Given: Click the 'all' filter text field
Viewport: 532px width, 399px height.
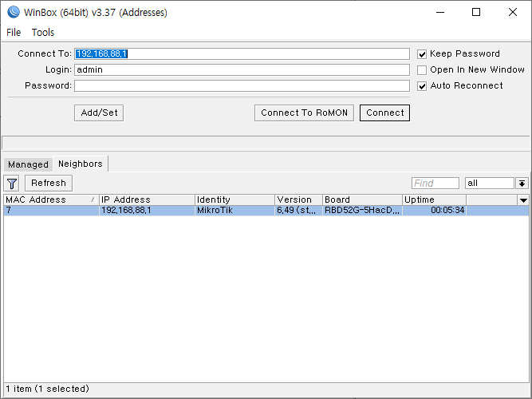Looking at the screenshot, I should [x=490, y=184].
